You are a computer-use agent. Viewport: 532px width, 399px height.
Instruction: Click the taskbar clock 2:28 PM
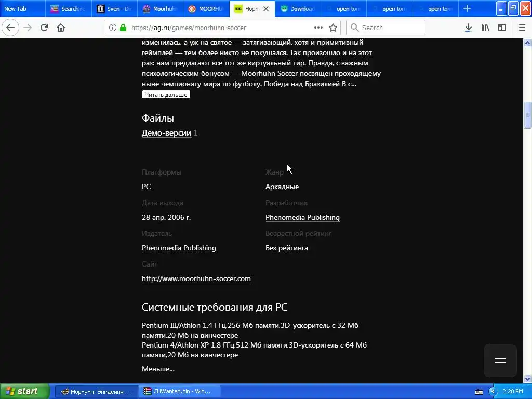513,391
